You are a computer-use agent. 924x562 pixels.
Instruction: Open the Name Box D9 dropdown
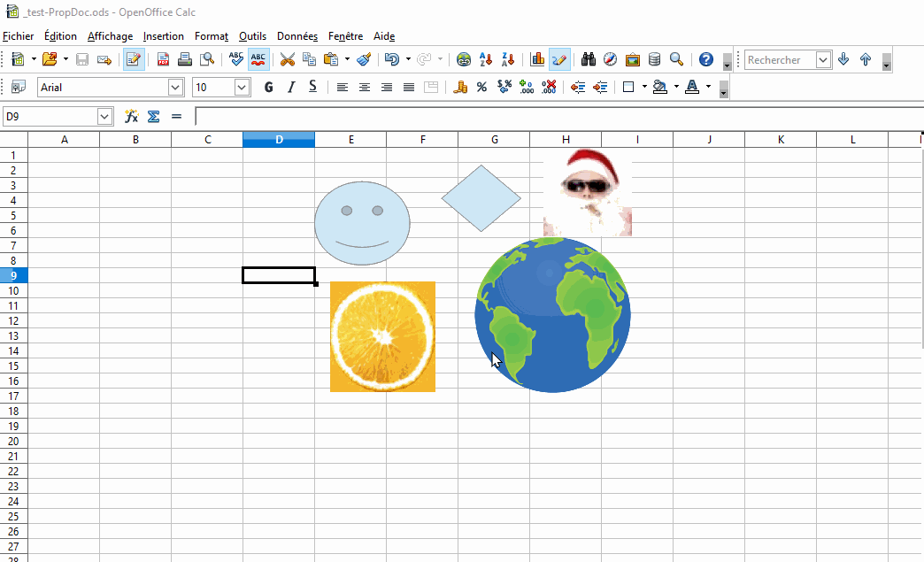click(104, 116)
